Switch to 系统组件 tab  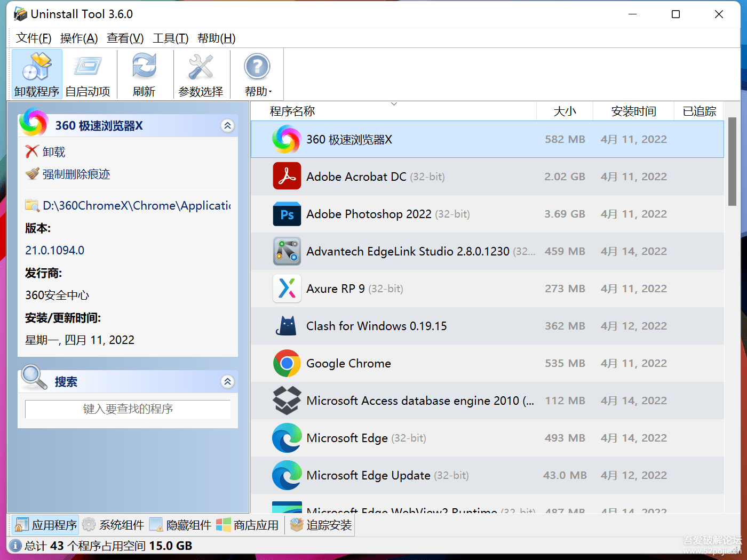click(x=113, y=525)
